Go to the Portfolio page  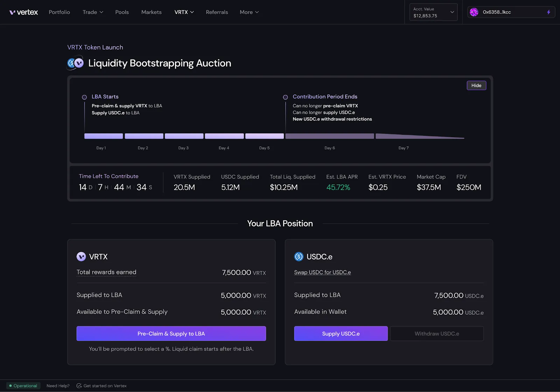coord(59,12)
